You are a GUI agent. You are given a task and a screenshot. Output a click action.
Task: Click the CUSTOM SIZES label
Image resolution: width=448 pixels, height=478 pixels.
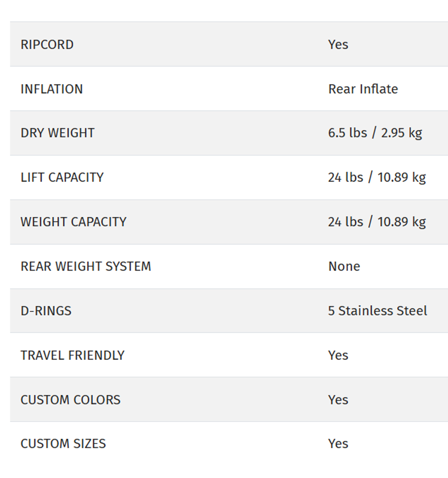[x=63, y=443]
